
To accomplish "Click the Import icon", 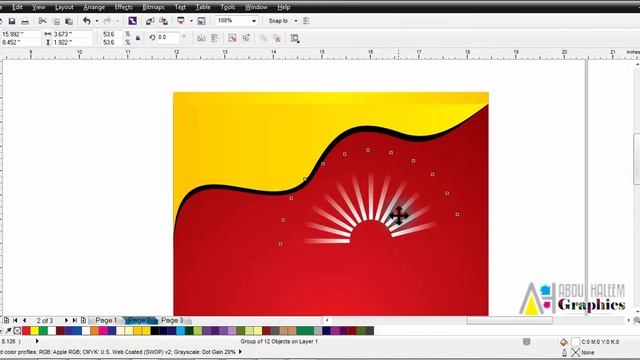I will (x=150, y=21).
